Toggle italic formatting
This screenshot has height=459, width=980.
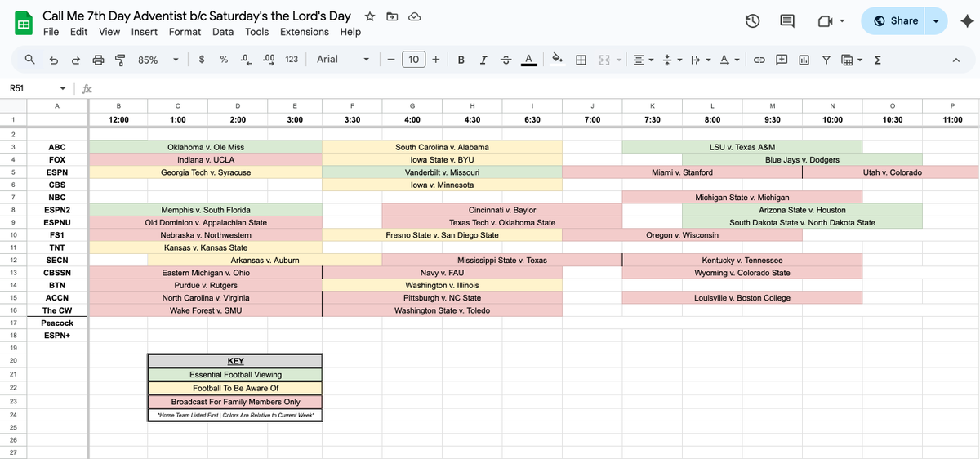[483, 59]
